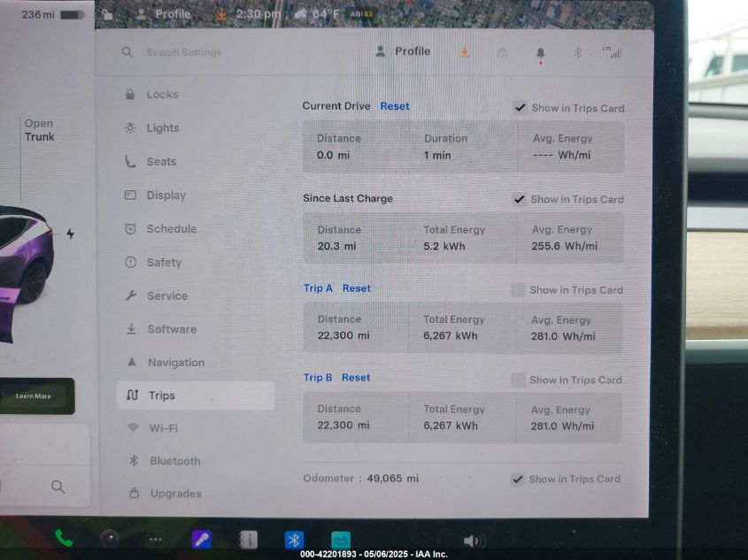
Task: Open the three-dot app launcher
Action: [x=155, y=539]
